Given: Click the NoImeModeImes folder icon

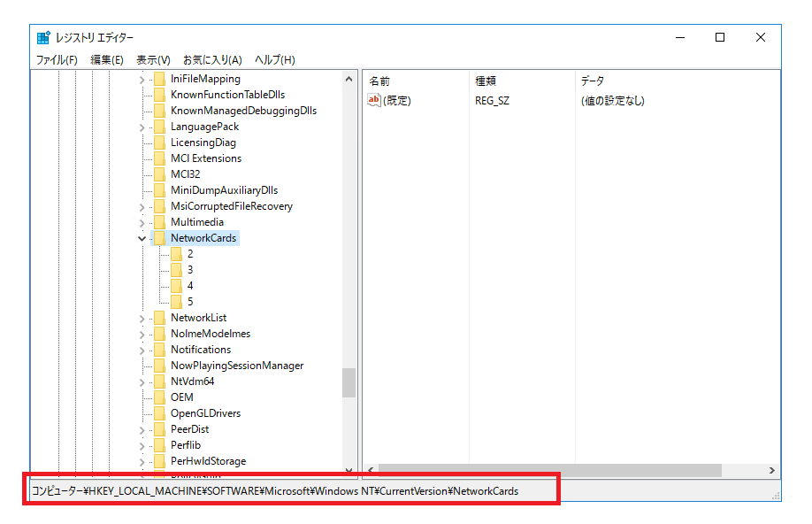Looking at the screenshot, I should tap(160, 334).
